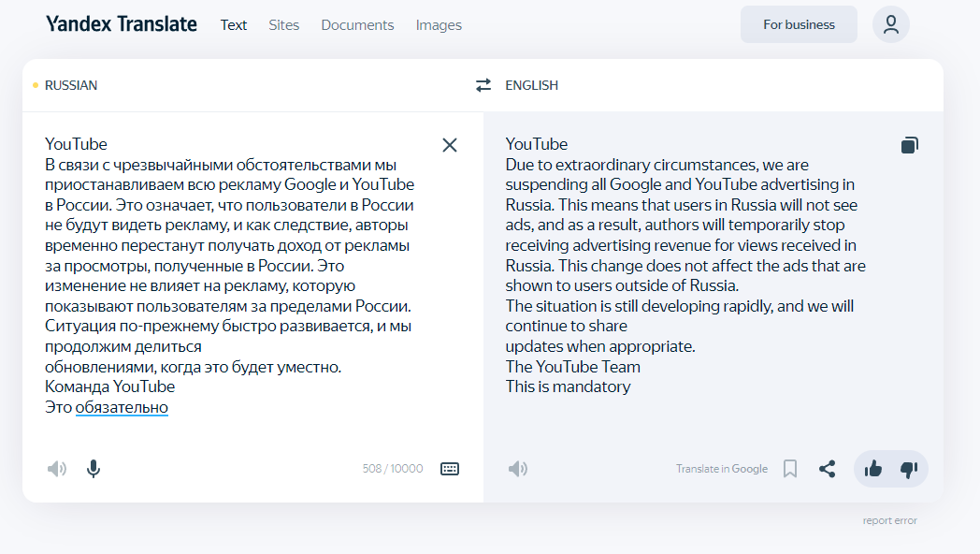Switch to the Documents tab
Viewport: 980px width, 554px height.
(x=357, y=25)
